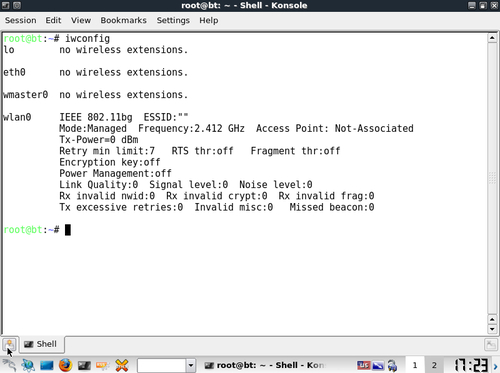Click the display settings tray icon
500x373 pixels.
(378, 366)
